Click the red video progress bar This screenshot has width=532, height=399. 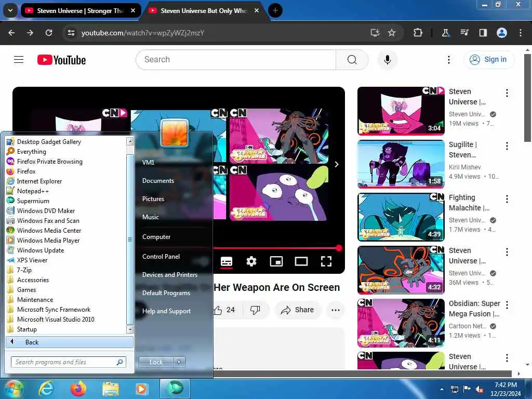coord(276,248)
